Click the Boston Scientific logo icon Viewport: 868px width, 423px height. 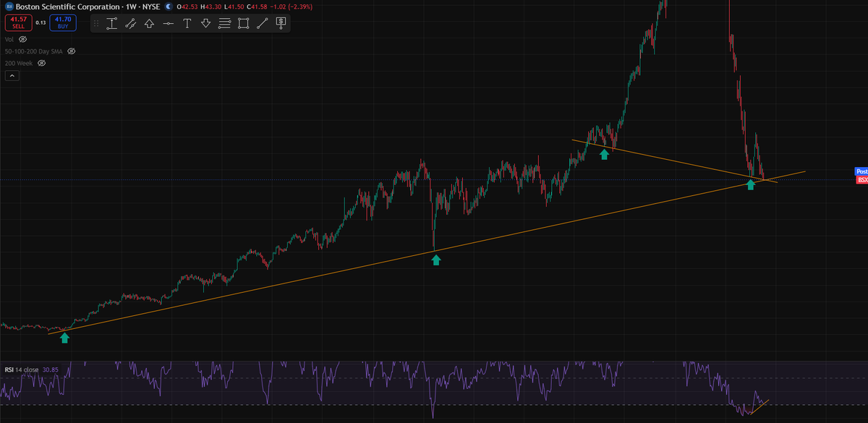click(x=9, y=6)
